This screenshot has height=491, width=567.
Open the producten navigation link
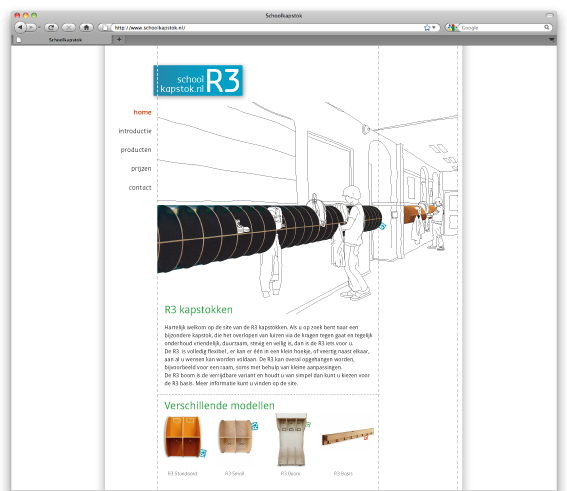coord(136,150)
